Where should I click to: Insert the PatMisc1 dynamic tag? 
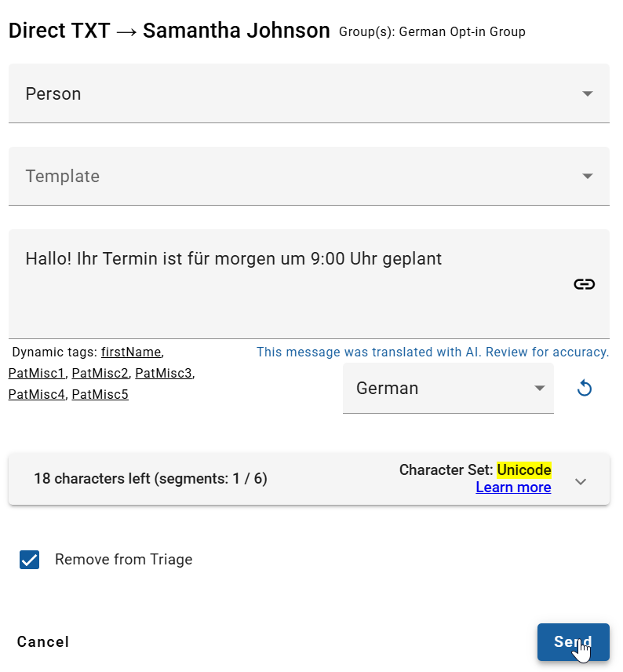[x=36, y=373]
